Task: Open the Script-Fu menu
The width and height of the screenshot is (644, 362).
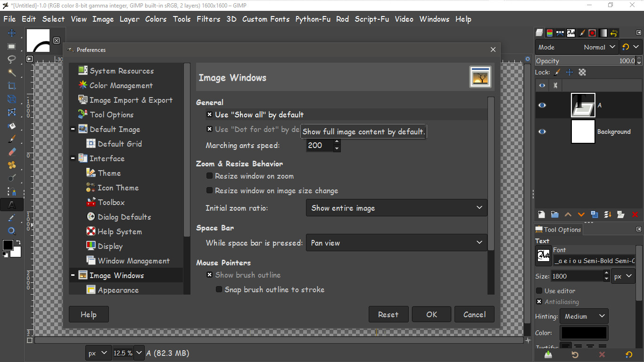Action: 372,19
